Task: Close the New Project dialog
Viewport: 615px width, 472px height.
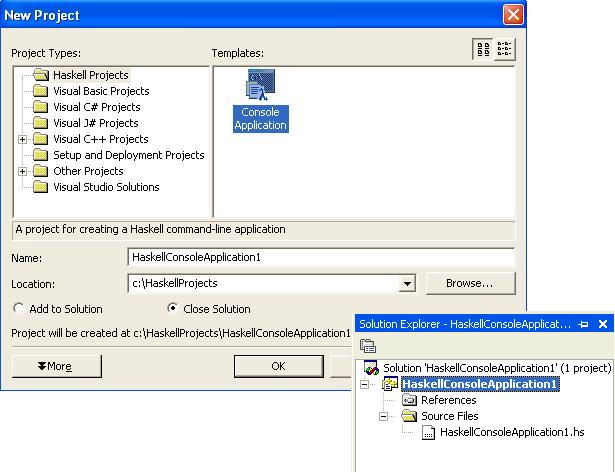Action: (513, 15)
